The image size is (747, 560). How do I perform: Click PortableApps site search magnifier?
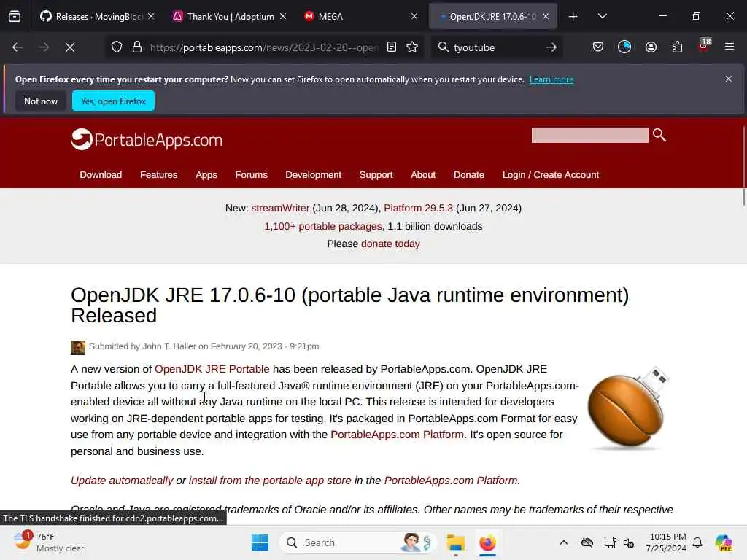(x=659, y=135)
